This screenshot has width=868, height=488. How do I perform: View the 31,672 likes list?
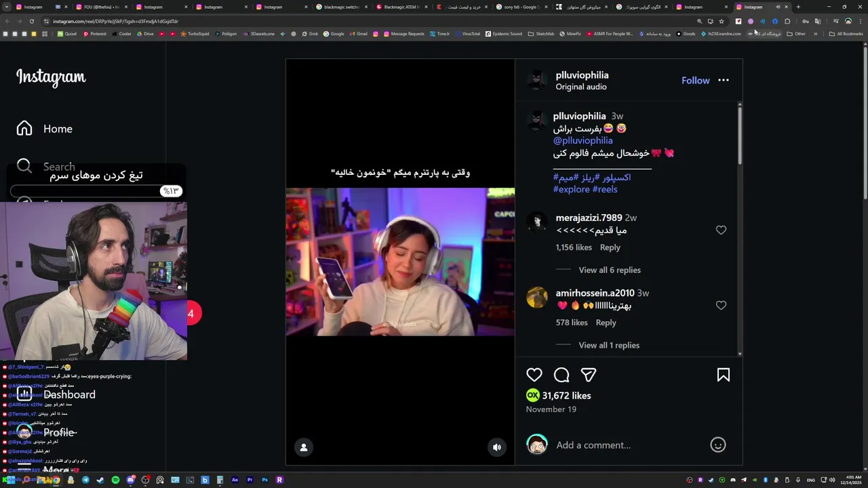[x=566, y=395]
